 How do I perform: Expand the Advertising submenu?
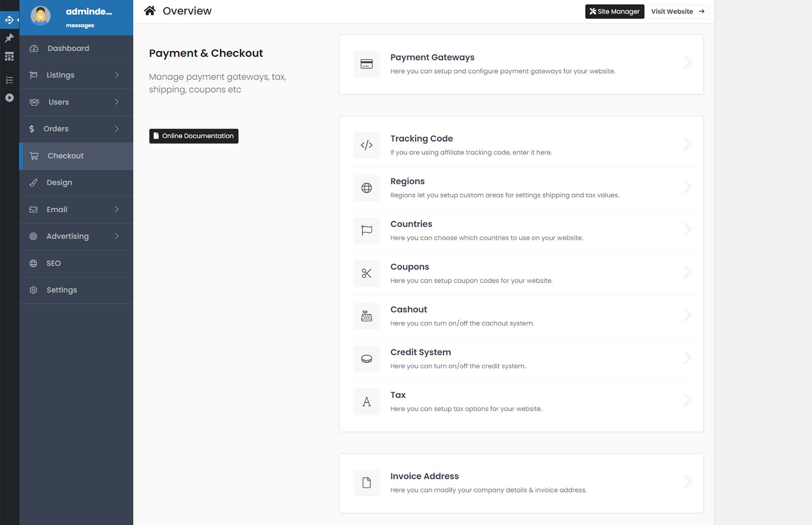(67, 236)
